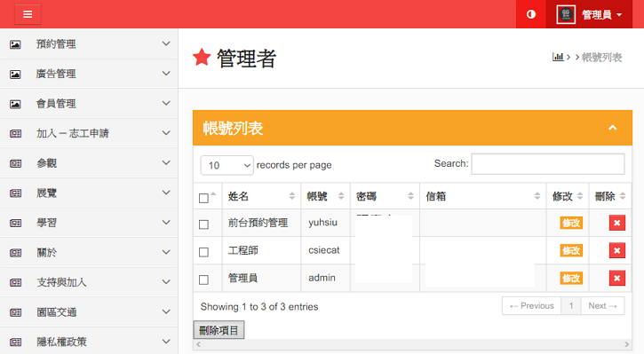The width and height of the screenshot is (644, 354).
Task: Open the 支持與加入 menu item
Action: (89, 282)
